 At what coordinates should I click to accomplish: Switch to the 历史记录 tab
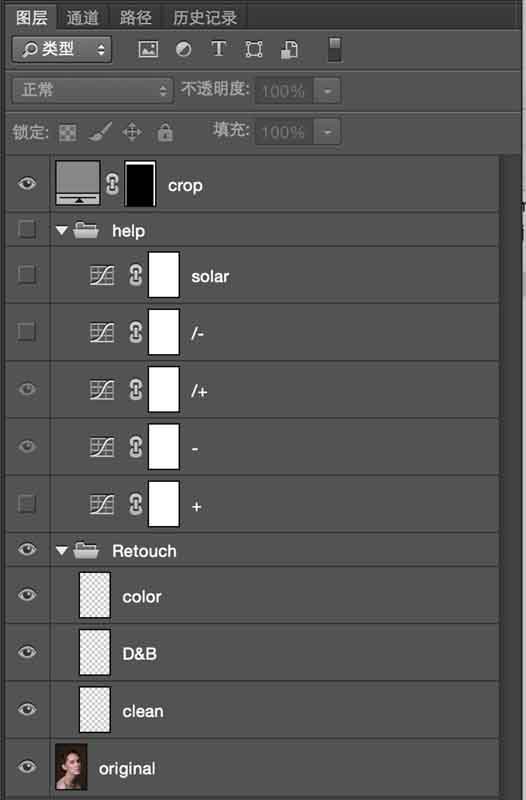click(x=205, y=17)
